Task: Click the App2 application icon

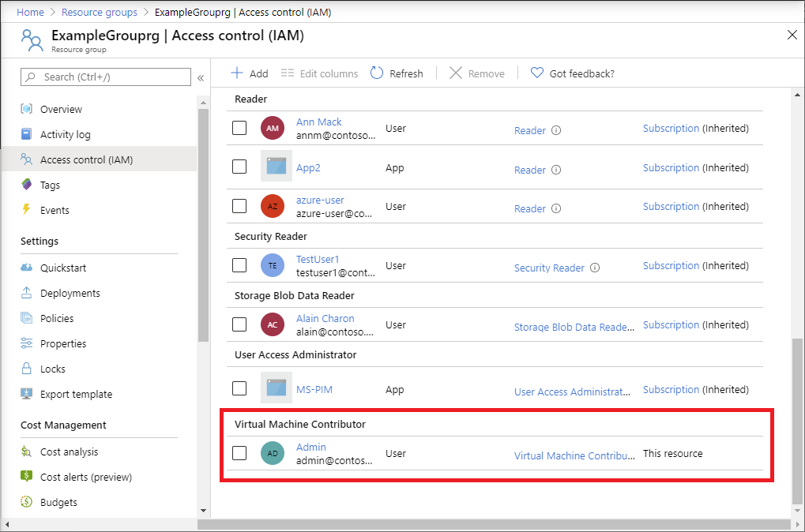Action: pyautogui.click(x=276, y=166)
